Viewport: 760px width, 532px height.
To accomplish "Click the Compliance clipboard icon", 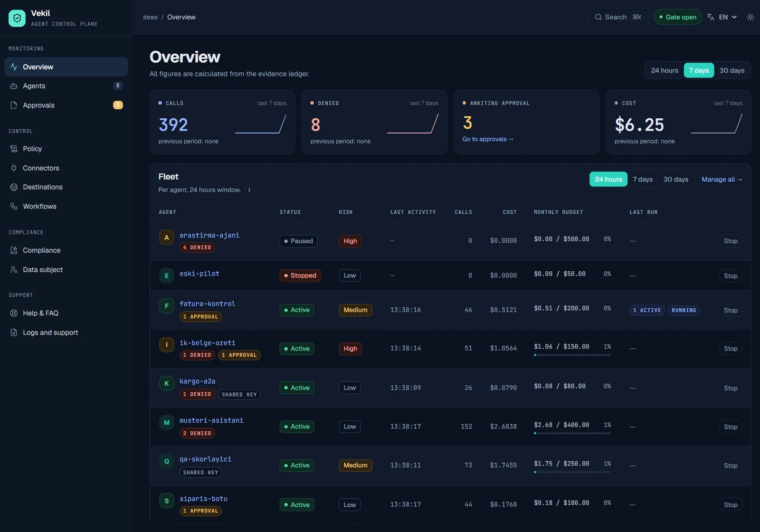I will tap(14, 250).
